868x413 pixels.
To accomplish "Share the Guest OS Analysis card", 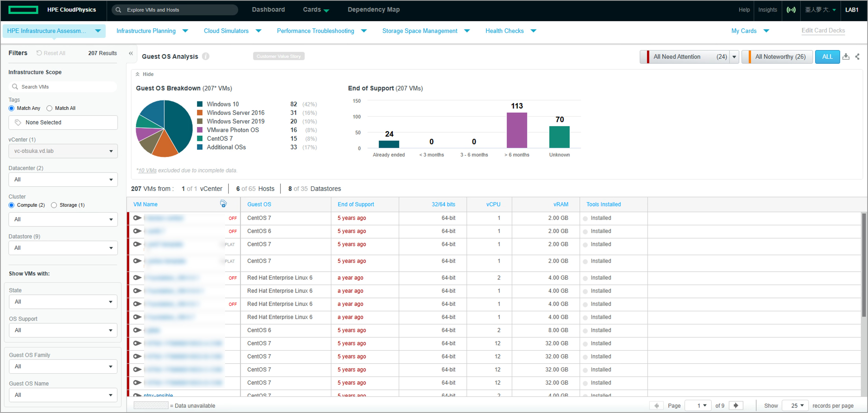I will [x=857, y=57].
